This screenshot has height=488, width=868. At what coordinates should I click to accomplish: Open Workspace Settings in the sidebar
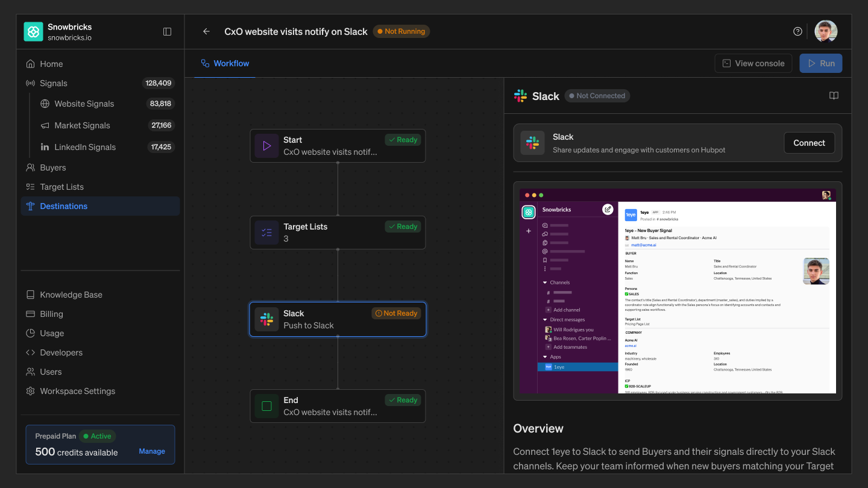pos(100,391)
